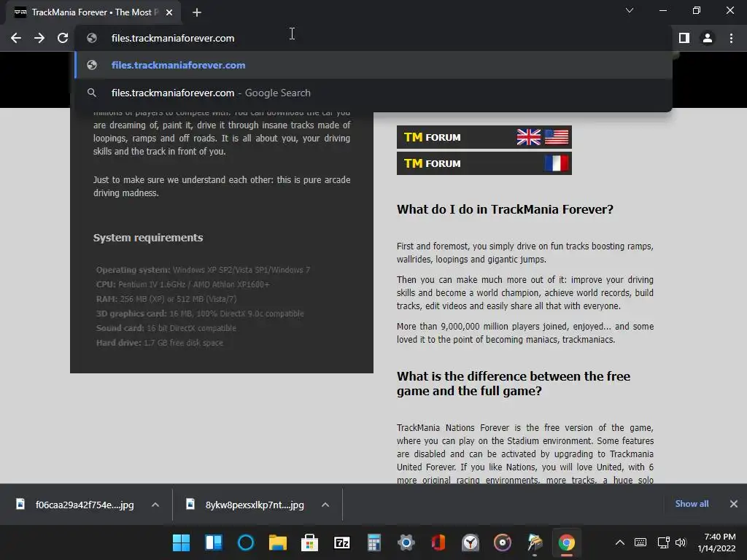Viewport: 747px width, 560px height.
Task: Open the English TM Forum banner
Action: (x=484, y=137)
